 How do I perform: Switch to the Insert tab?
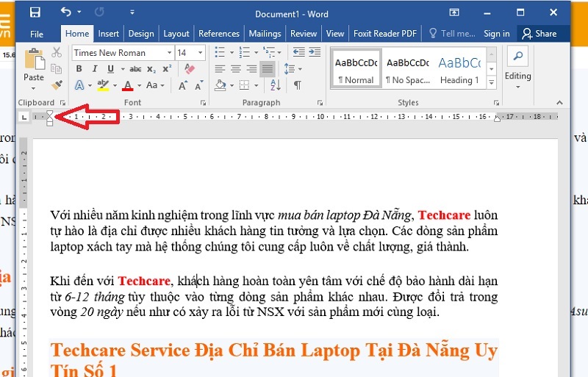[108, 34]
